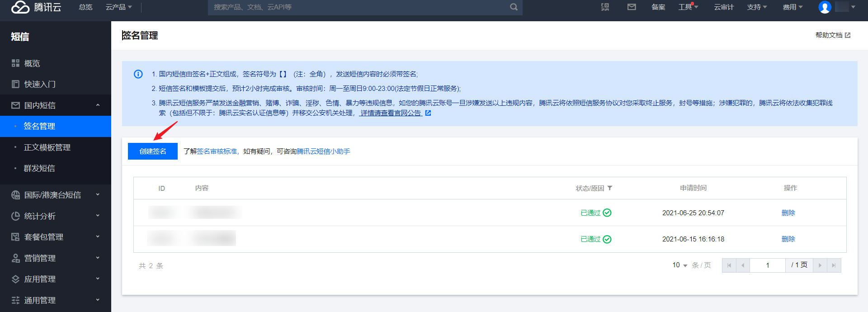Image resolution: width=868 pixels, height=312 pixels.
Task: Click the 2021-06-15 16:16:18 timestamp
Action: point(693,239)
